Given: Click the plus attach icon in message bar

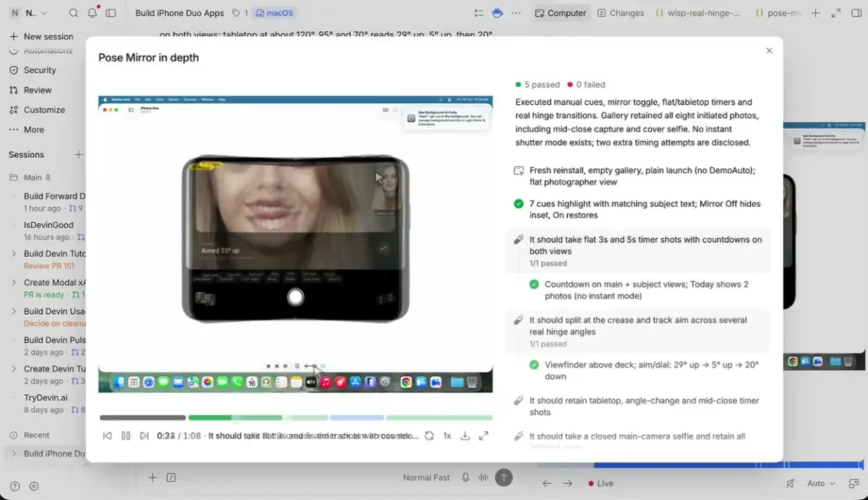Looking at the screenshot, I should click(x=153, y=478).
